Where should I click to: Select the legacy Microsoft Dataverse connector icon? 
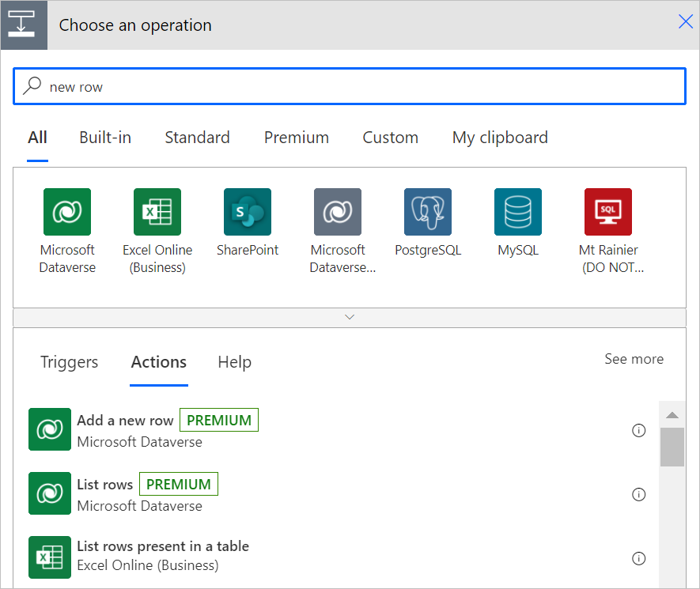[x=338, y=211]
